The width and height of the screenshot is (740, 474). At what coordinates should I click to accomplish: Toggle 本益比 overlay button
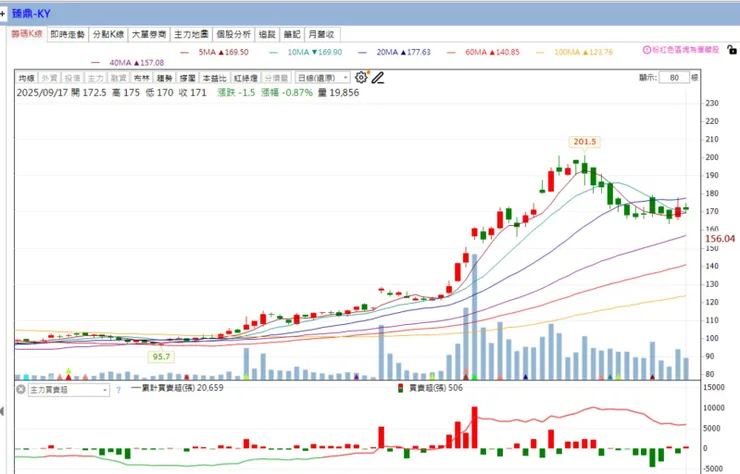[215, 78]
